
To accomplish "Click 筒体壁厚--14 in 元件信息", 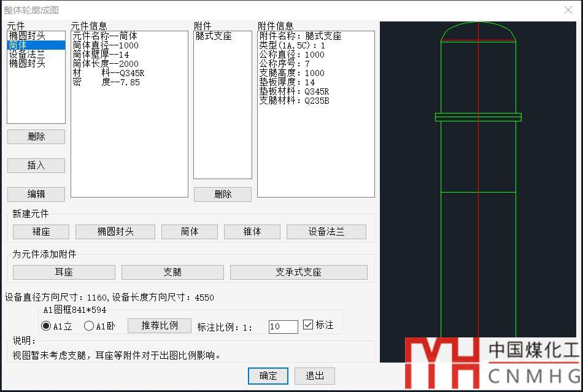I will [x=101, y=55].
